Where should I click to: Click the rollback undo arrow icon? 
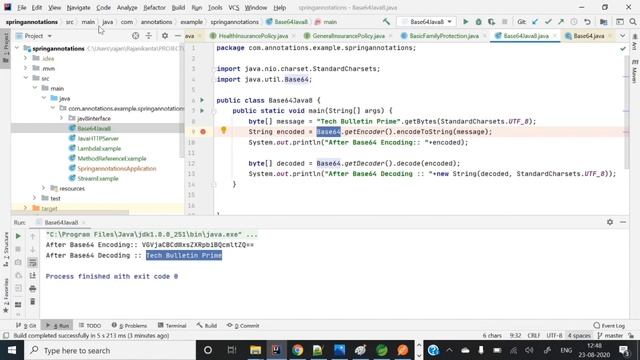click(587, 22)
